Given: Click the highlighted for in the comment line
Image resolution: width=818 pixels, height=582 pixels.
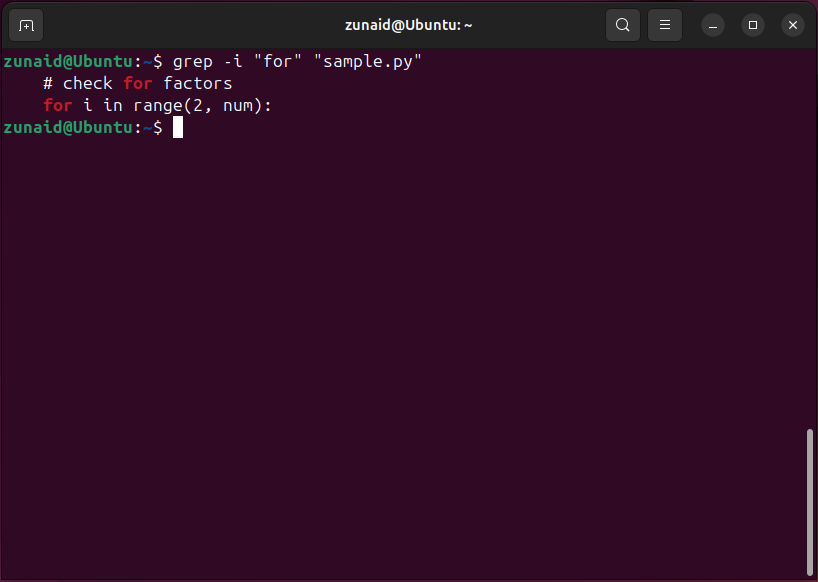Looking at the screenshot, I should (x=137, y=83).
